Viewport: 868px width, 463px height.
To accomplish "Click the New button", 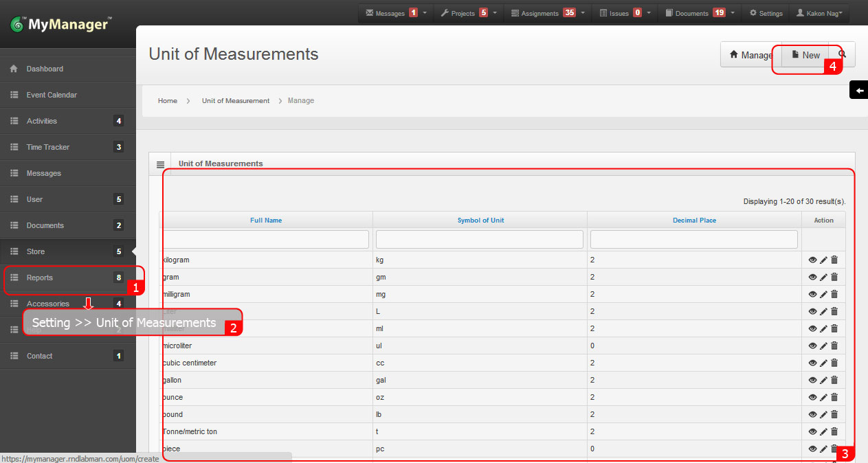I will [805, 55].
